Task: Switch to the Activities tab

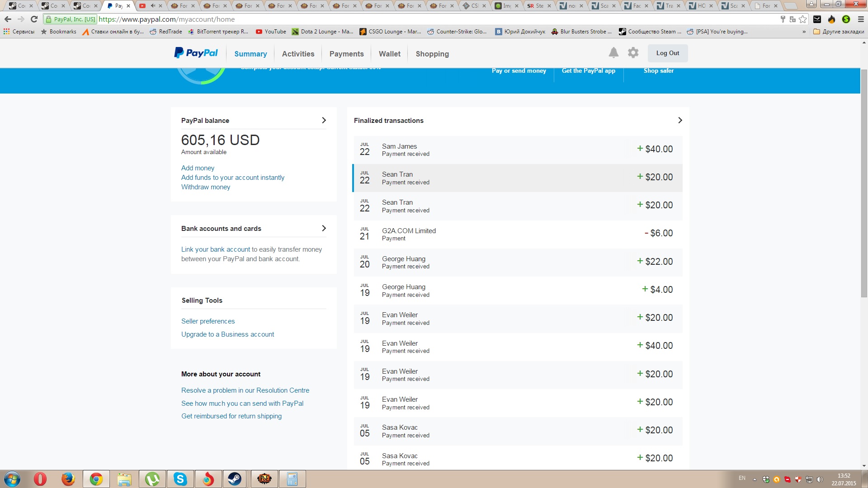Action: (298, 54)
